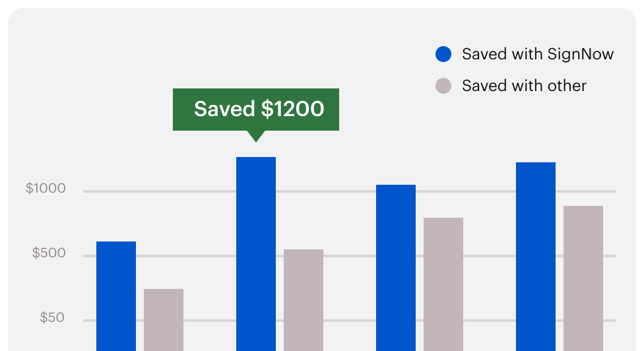Click the tooltip's small green pointer arrow
The image size is (644, 351).
[255, 136]
